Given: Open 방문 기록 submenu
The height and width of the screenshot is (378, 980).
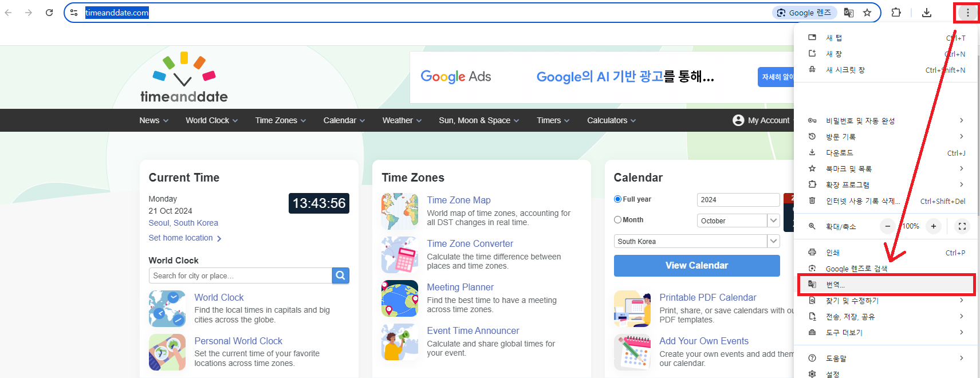Looking at the screenshot, I should click(886, 136).
